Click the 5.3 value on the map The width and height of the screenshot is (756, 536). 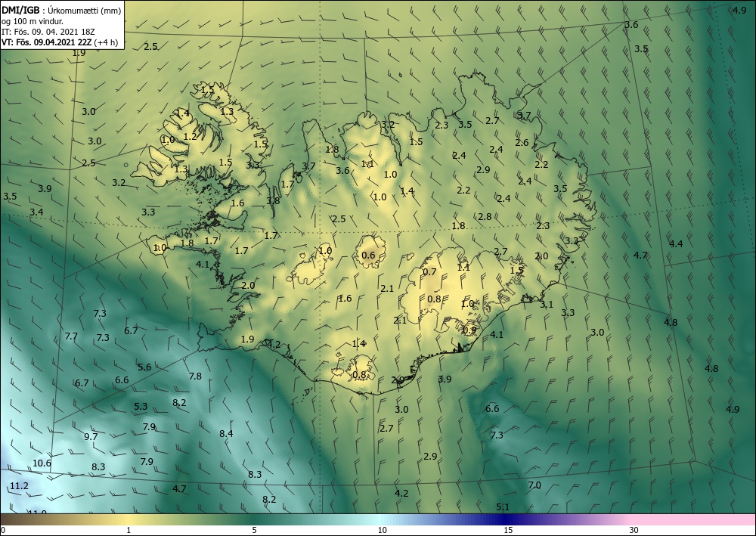[x=141, y=406]
